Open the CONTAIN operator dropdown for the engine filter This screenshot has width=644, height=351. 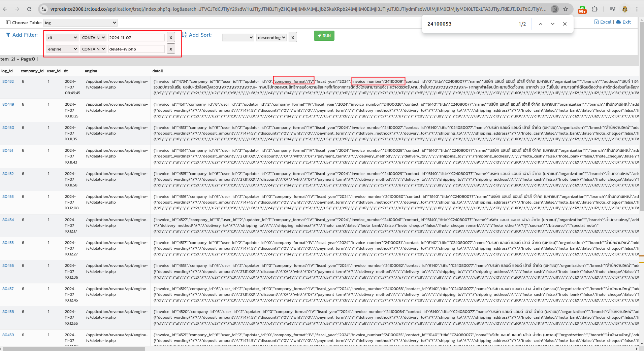[94, 49]
